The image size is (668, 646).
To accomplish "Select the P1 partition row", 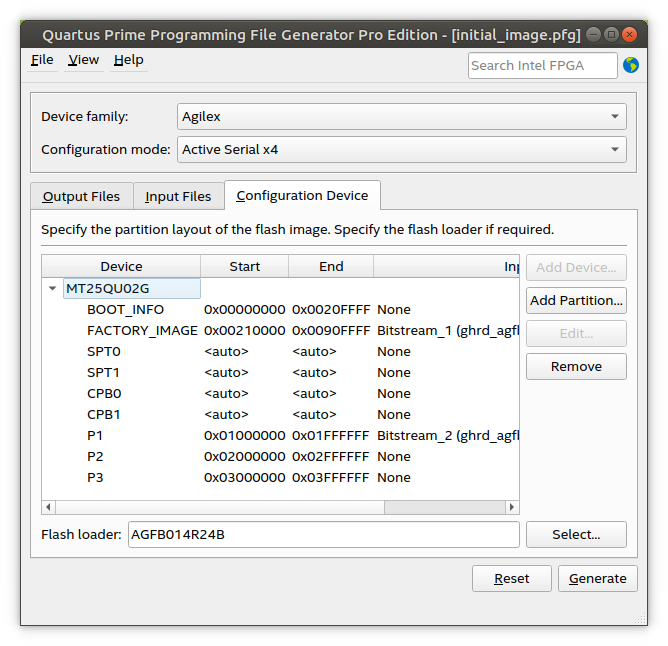I will click(95, 436).
